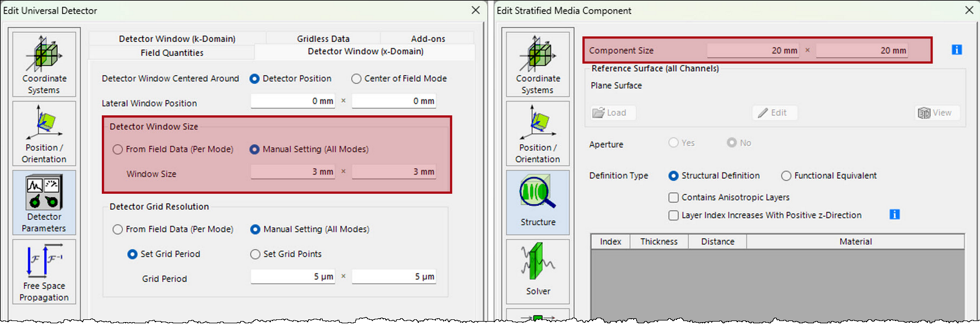Choose Manual Setting for Detector Grid Resolution
This screenshot has height=325, width=980.
[x=310, y=229]
